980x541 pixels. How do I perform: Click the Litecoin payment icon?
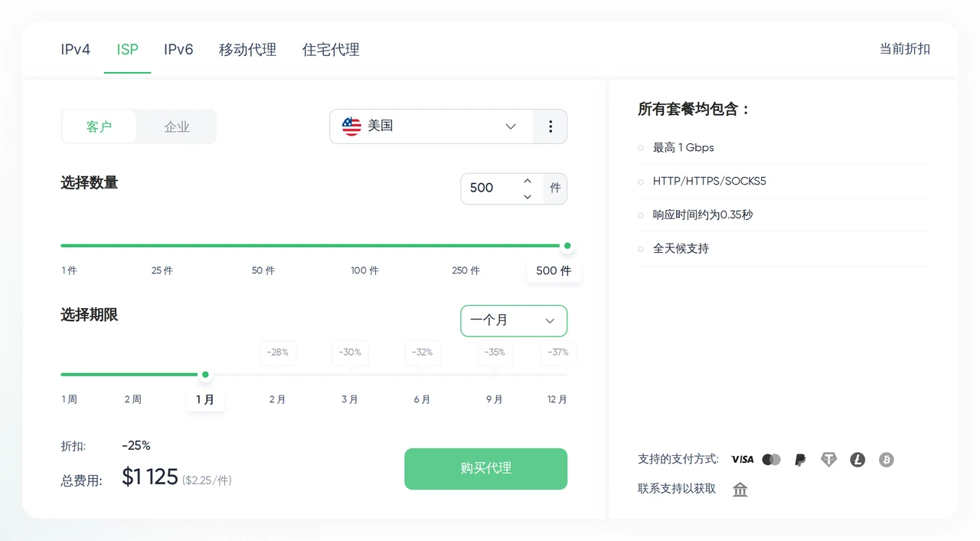pos(857,460)
